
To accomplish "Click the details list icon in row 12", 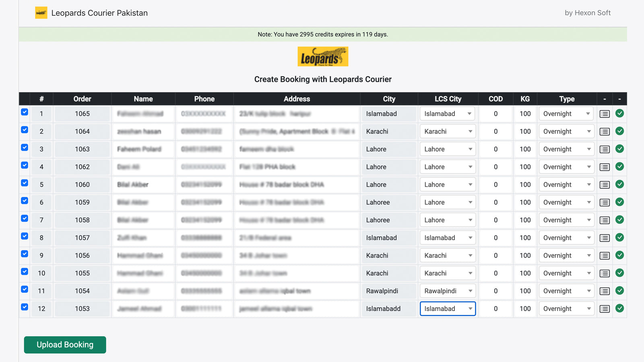I will coord(605,309).
